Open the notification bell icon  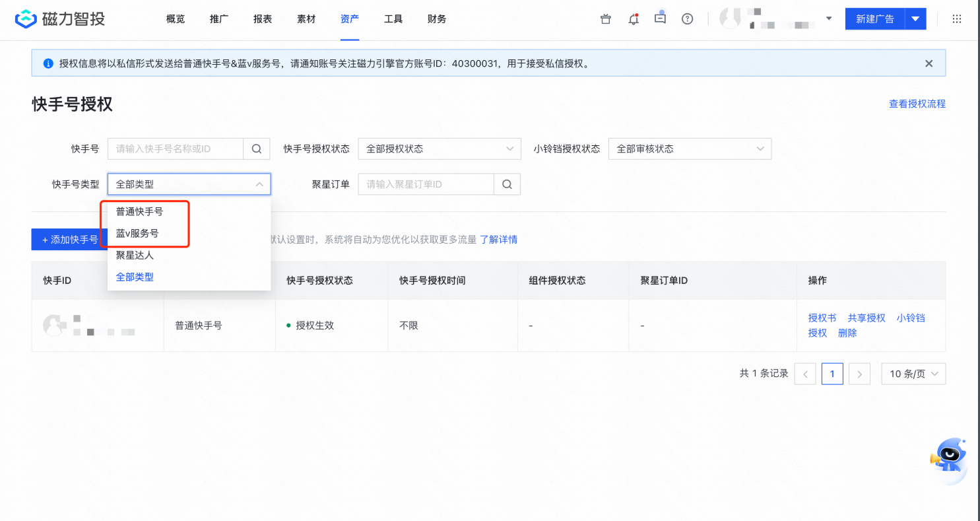(634, 18)
